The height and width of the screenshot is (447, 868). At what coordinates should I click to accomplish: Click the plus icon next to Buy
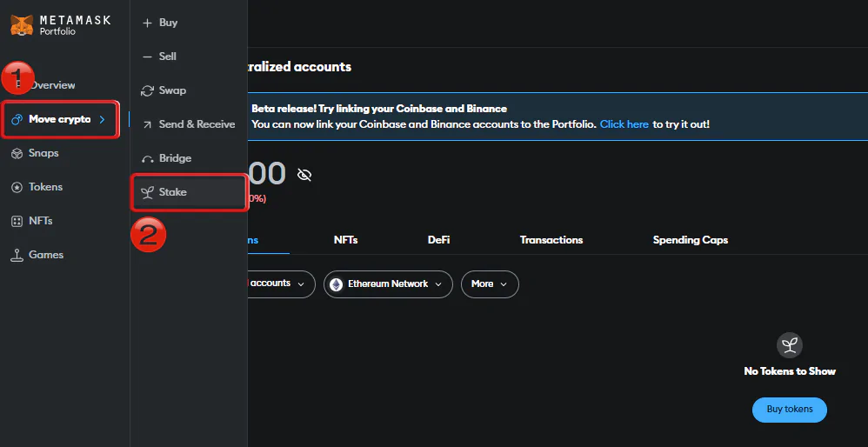(147, 23)
